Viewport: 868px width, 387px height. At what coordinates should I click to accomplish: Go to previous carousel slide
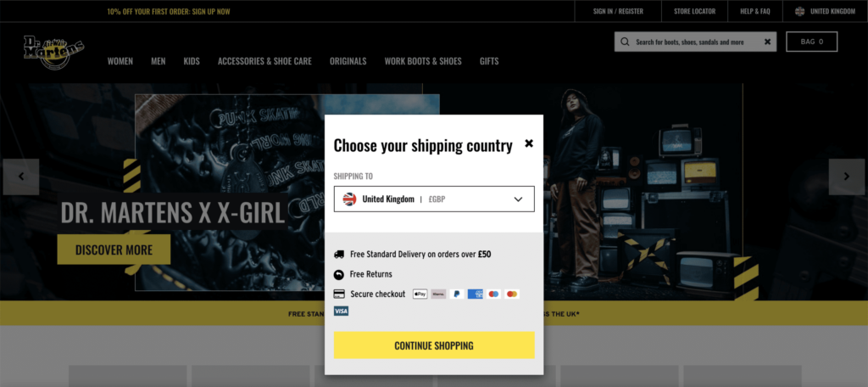click(21, 177)
